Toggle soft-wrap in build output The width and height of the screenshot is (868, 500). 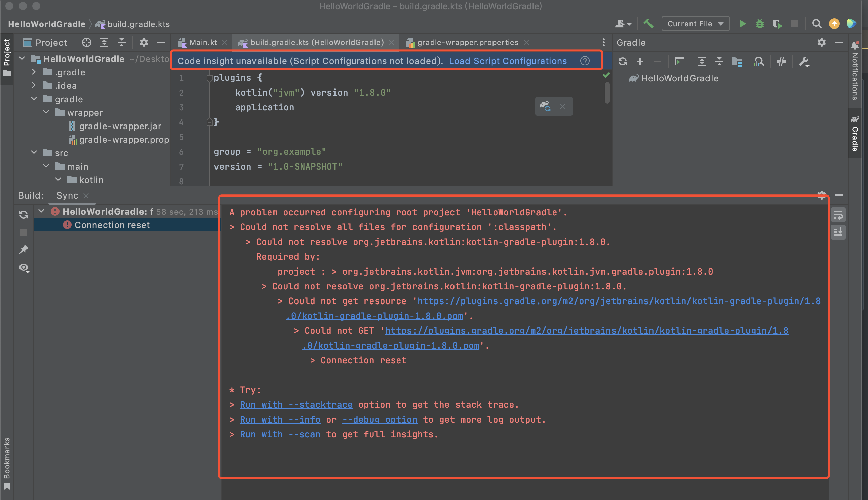pos(838,215)
